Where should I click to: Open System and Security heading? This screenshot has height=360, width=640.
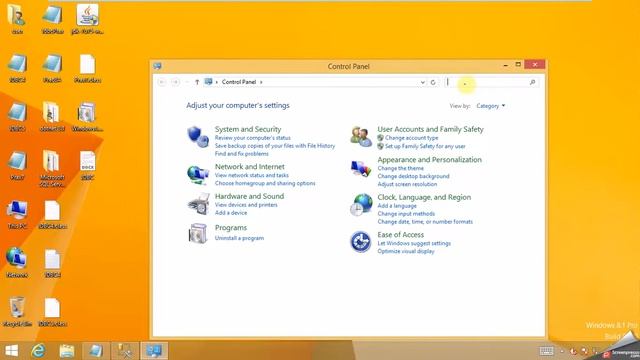pos(248,129)
